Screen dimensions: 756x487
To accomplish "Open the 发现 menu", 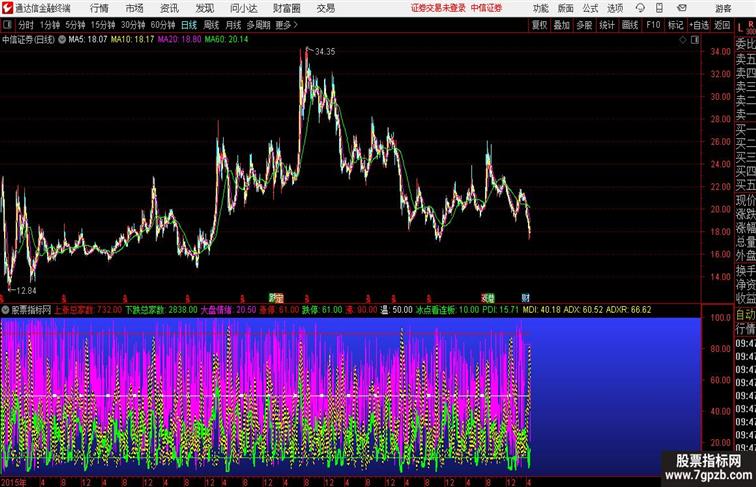I will (204, 8).
